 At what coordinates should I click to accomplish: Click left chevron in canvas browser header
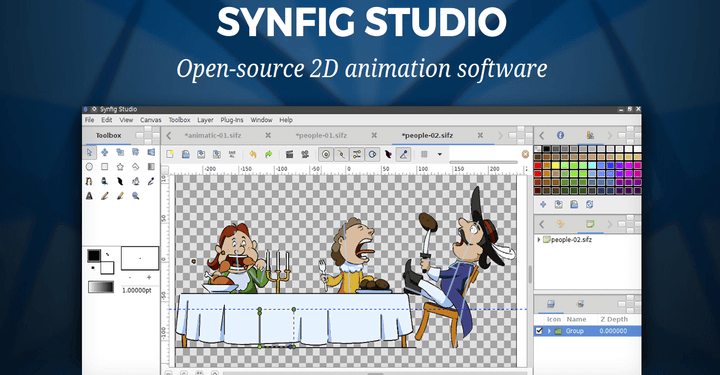[x=542, y=224]
